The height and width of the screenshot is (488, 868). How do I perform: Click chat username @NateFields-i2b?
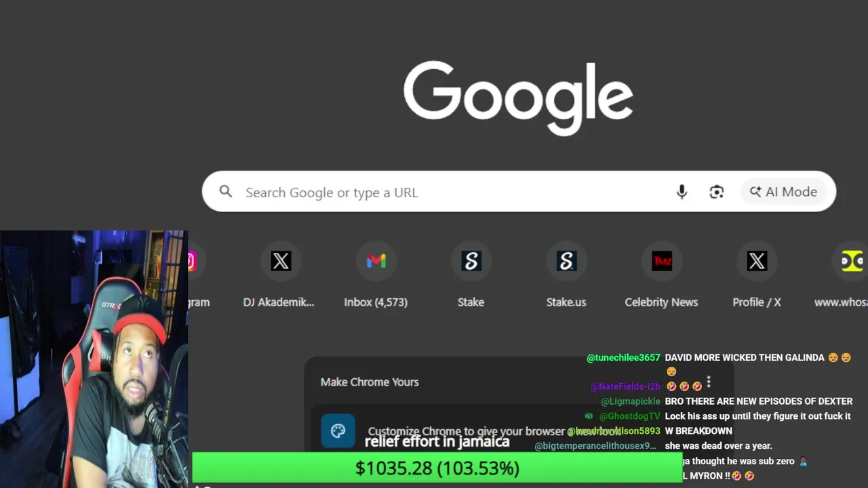click(625, 386)
